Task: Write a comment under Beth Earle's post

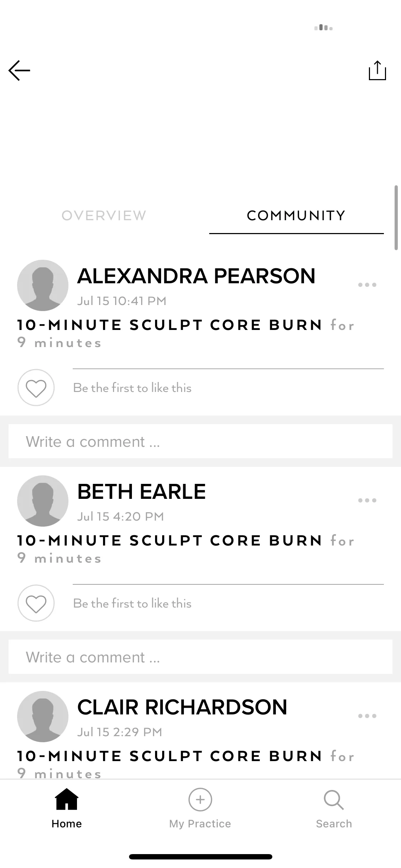Action: (200, 657)
